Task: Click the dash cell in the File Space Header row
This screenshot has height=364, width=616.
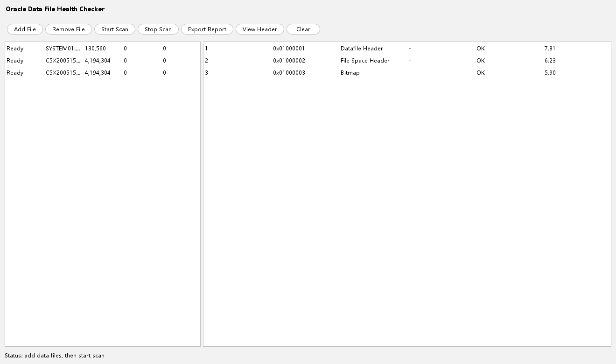Action: click(x=410, y=61)
